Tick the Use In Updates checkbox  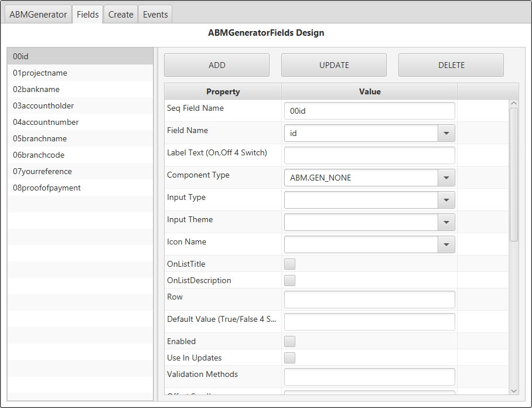(x=289, y=358)
